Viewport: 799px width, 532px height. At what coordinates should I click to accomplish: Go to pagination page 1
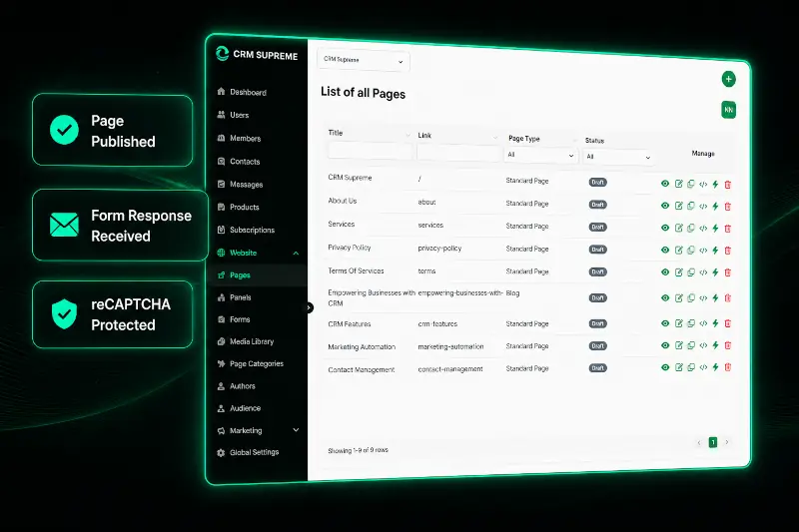tap(713, 442)
